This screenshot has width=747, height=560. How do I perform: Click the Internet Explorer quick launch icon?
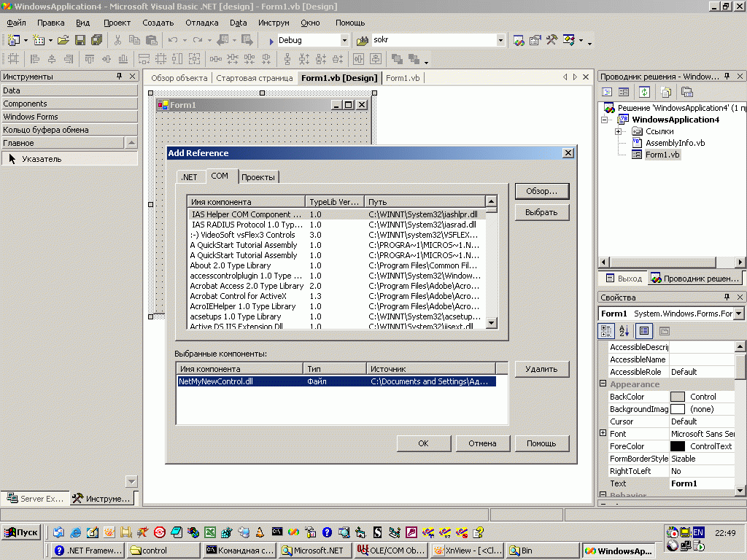click(x=75, y=532)
